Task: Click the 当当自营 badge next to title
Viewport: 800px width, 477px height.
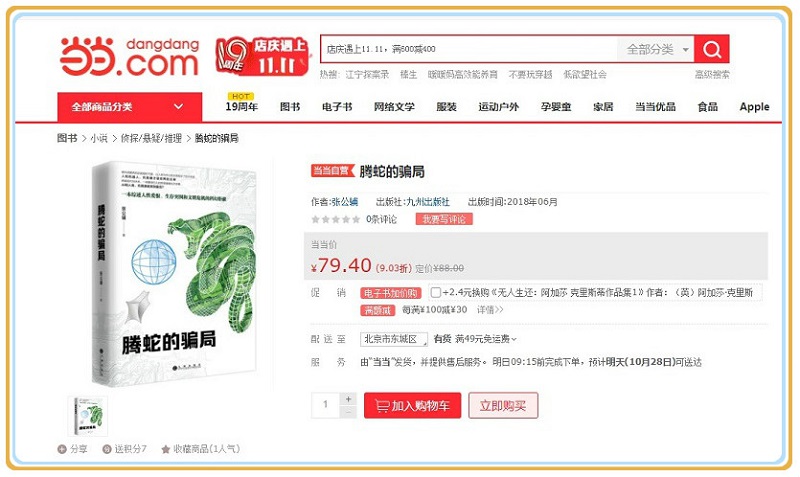Action: [x=332, y=170]
